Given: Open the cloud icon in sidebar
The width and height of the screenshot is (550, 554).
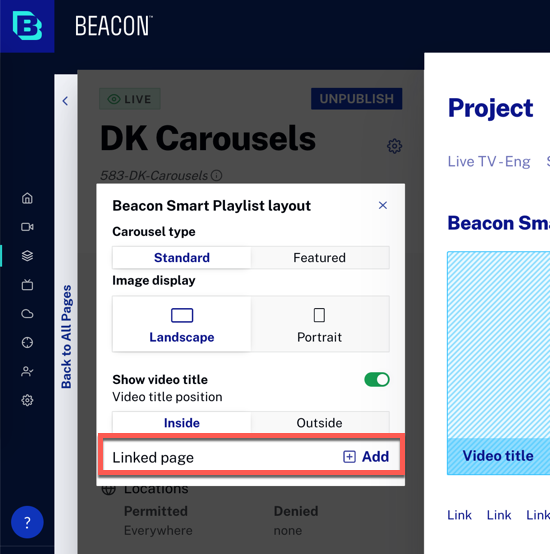Looking at the screenshot, I should coord(27,313).
